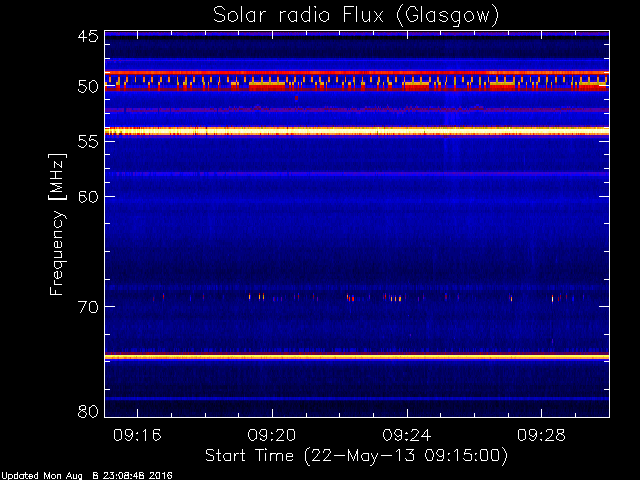The width and height of the screenshot is (640, 480).
Task: Click the yellow horizontal band near 75 MHz
Action: (x=357, y=357)
